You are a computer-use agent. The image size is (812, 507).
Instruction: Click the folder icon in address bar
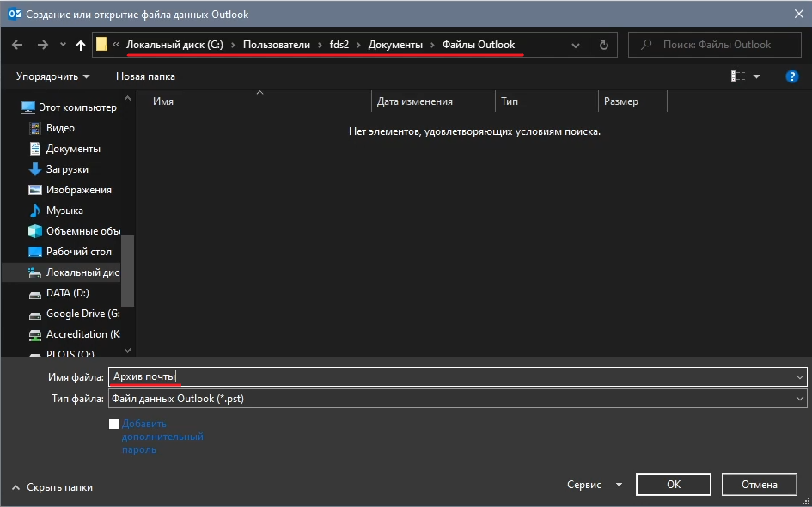pos(102,45)
